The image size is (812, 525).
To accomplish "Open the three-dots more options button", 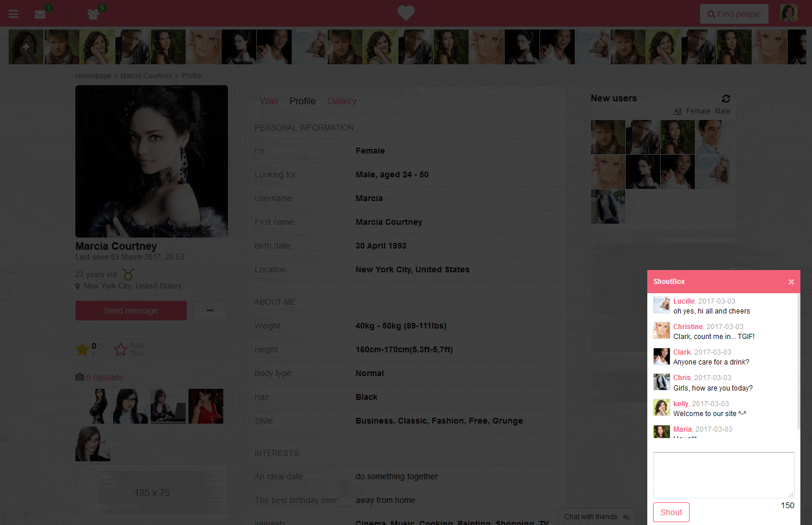I will [x=210, y=311].
